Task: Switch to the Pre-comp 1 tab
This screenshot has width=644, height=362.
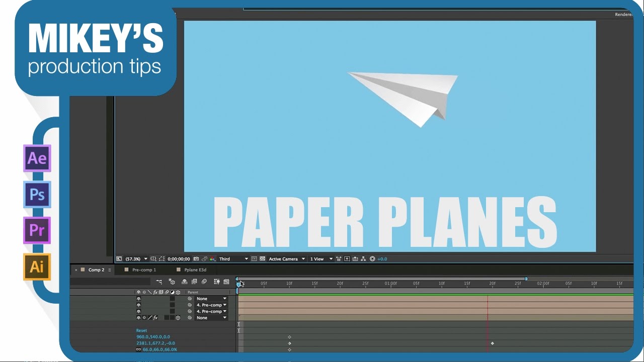Action: pyautogui.click(x=144, y=270)
